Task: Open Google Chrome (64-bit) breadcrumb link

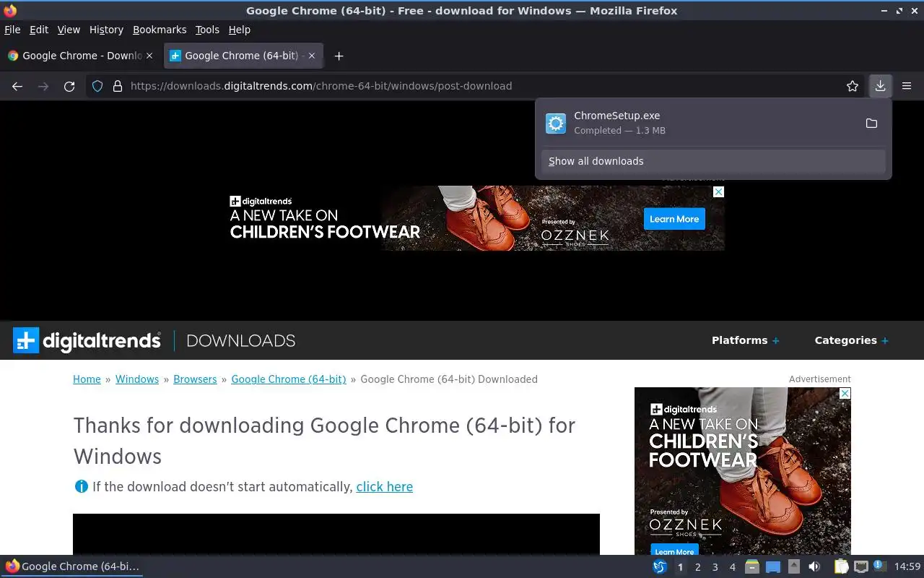Action: point(289,379)
